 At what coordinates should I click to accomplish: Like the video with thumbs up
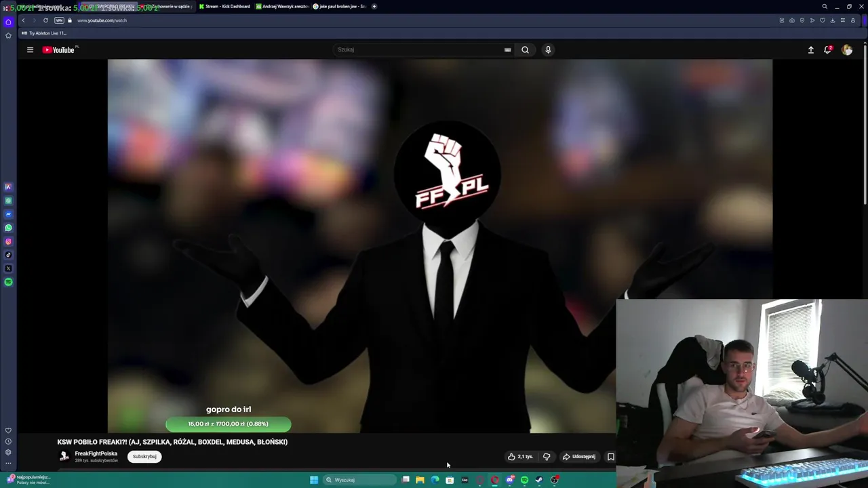[520, 457]
